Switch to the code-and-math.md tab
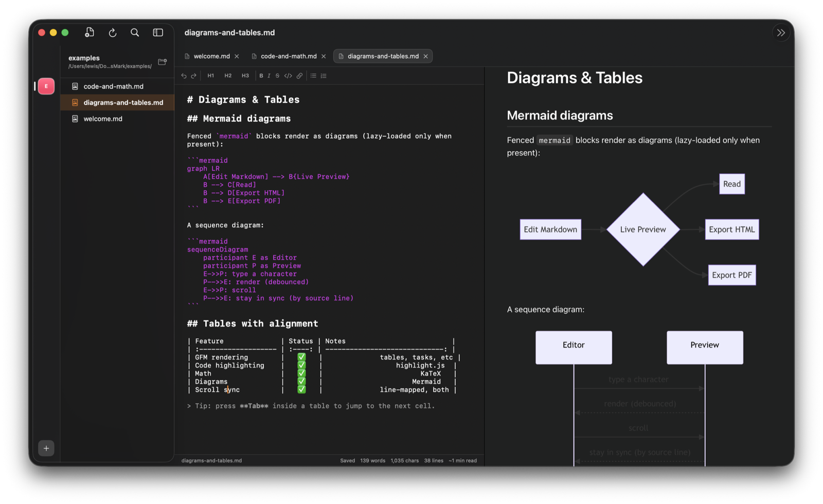This screenshot has width=823, height=504. pyautogui.click(x=289, y=56)
